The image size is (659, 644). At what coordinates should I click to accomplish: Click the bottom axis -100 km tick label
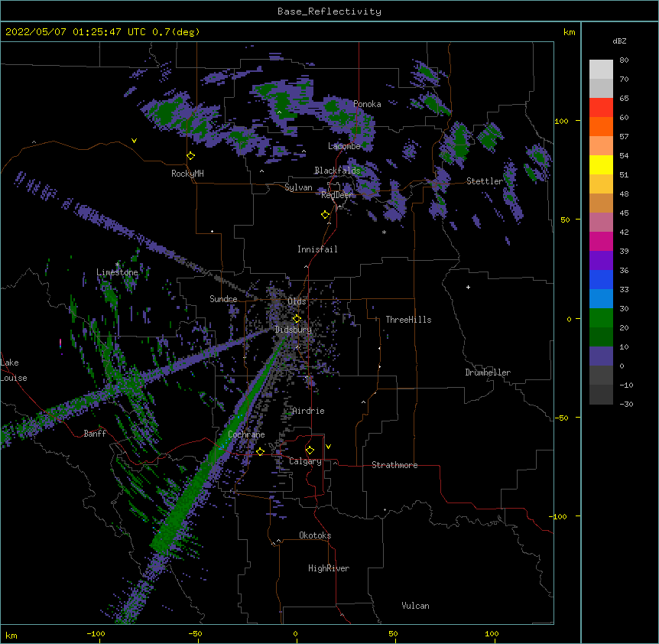96,633
